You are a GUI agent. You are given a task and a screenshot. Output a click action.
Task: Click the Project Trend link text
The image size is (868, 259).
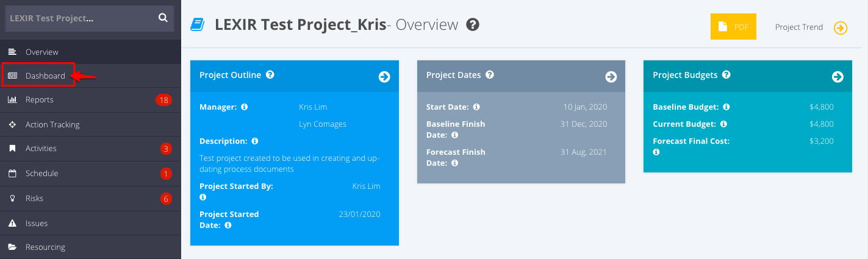point(798,27)
